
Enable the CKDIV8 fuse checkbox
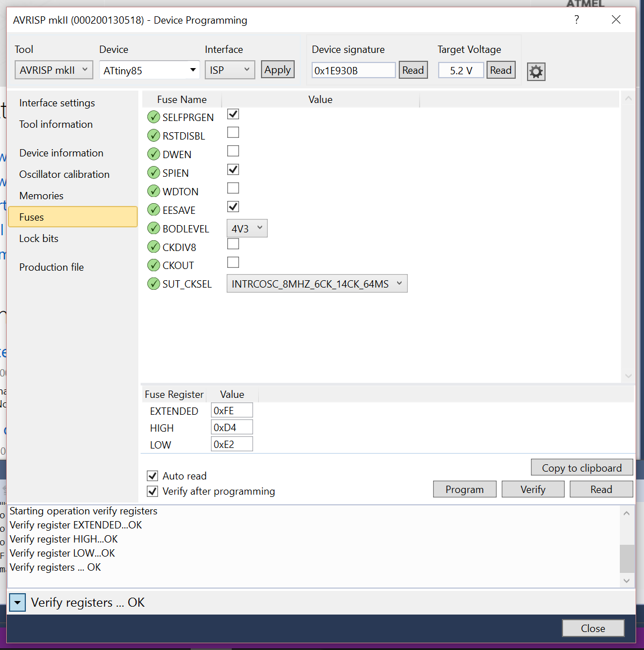pos(233,244)
